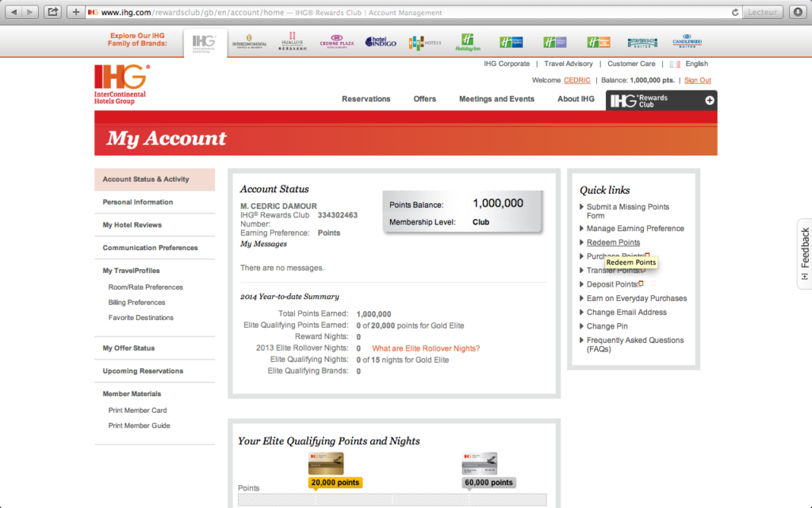This screenshot has width=812, height=508.
Task: Open the blue Holiday Inn Express logo
Action: coord(511,42)
